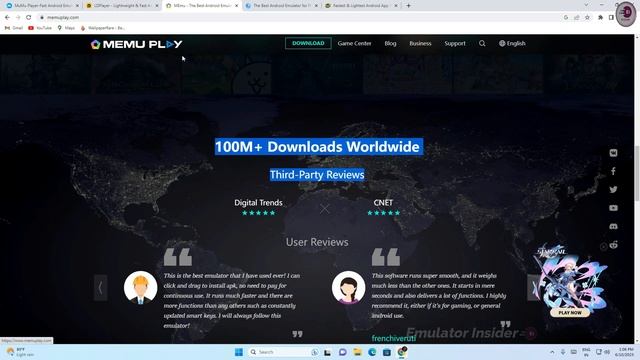Click the Twitter icon in side bar

613,189
